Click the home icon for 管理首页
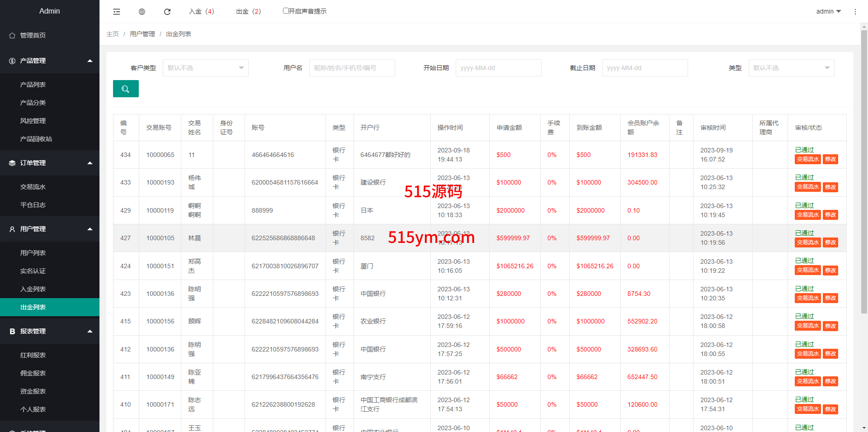Viewport: 868px width, 432px height. coord(12,35)
